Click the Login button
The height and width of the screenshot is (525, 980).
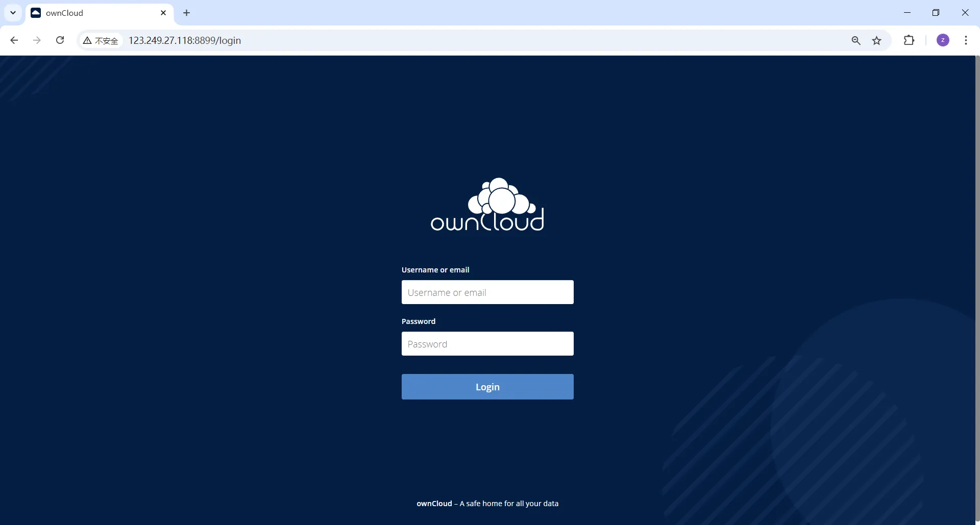[487, 387]
